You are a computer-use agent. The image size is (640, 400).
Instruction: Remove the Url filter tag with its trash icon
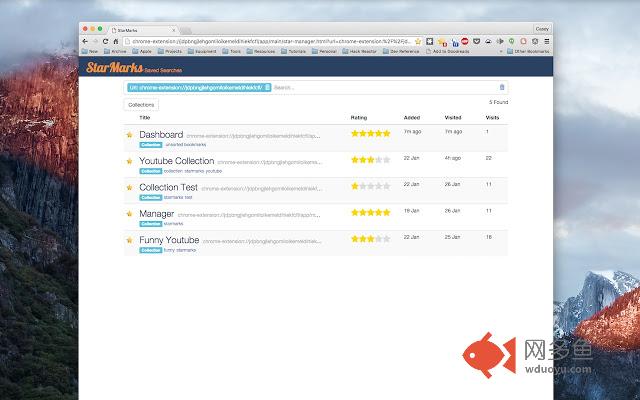267,87
